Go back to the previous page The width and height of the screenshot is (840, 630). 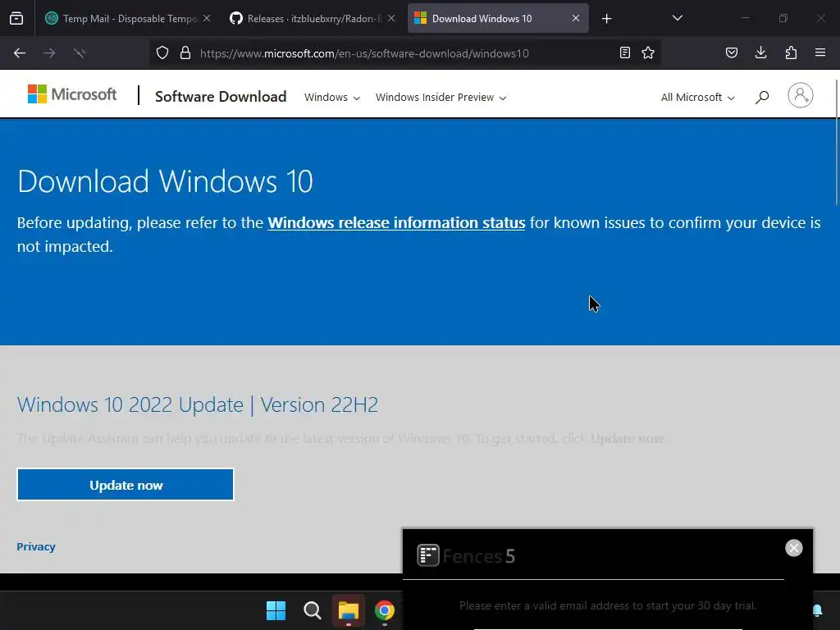(20, 53)
